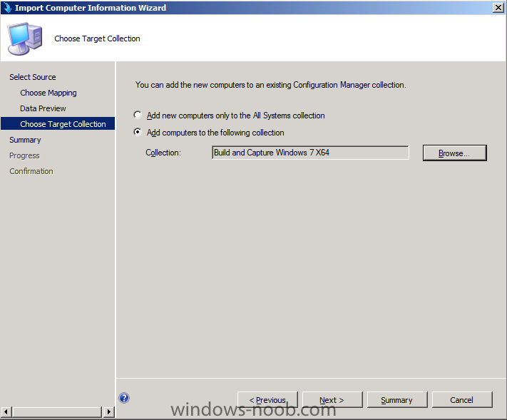Jump to the Summary button
The width and height of the screenshot is (507, 420).
[397, 400]
